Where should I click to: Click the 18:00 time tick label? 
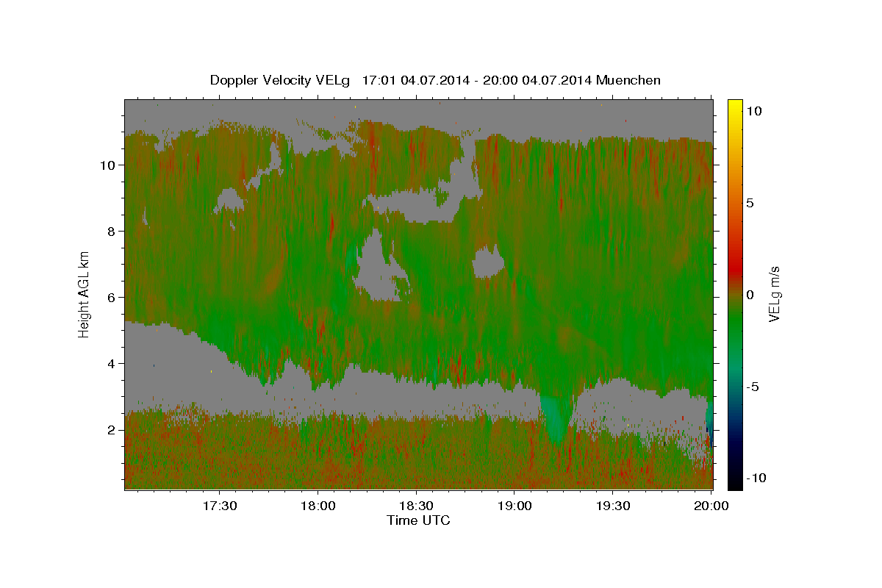tap(318, 506)
